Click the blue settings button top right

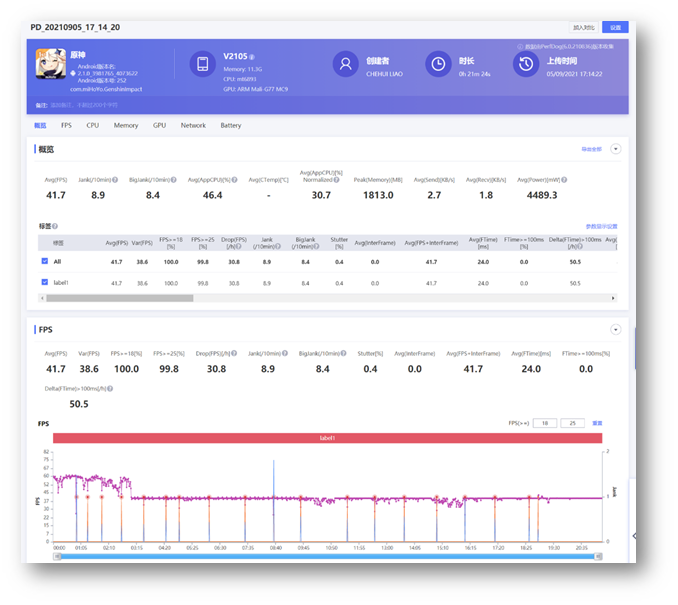615,27
